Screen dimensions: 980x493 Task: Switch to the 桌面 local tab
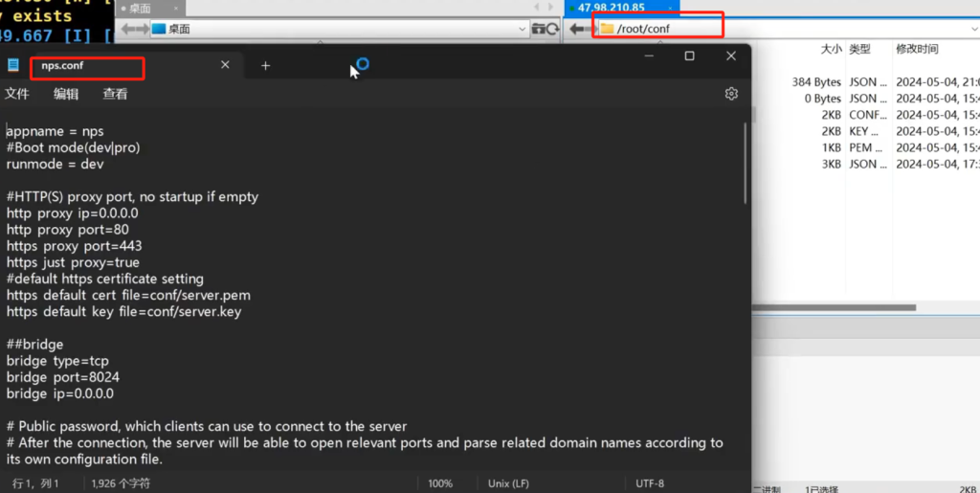pyautogui.click(x=141, y=8)
